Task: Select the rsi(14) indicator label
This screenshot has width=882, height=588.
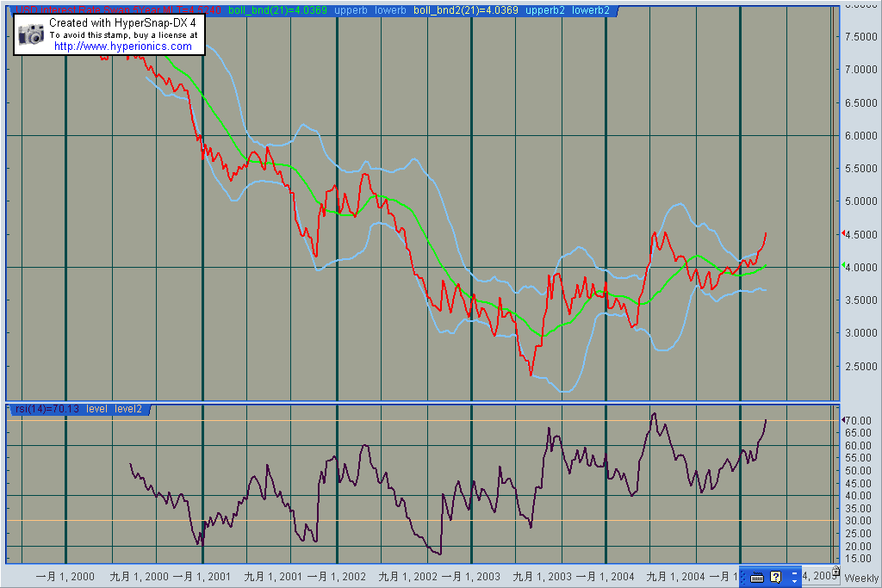Action: point(47,409)
